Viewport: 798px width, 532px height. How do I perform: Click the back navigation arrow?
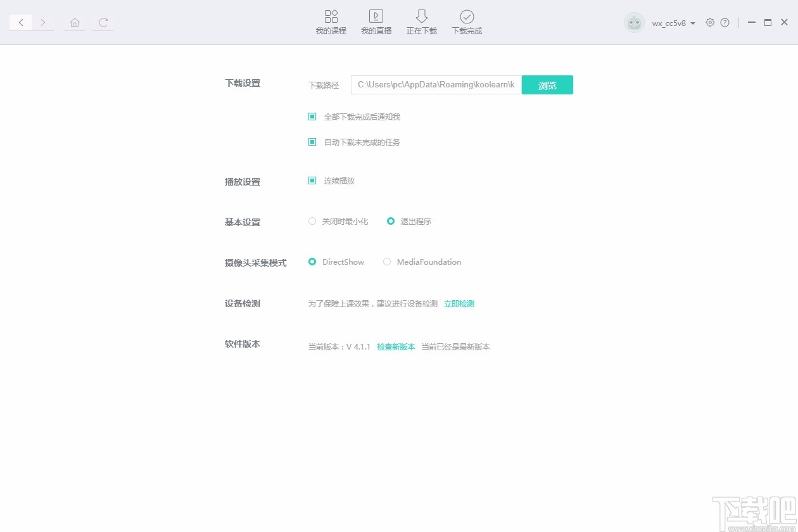coord(21,22)
